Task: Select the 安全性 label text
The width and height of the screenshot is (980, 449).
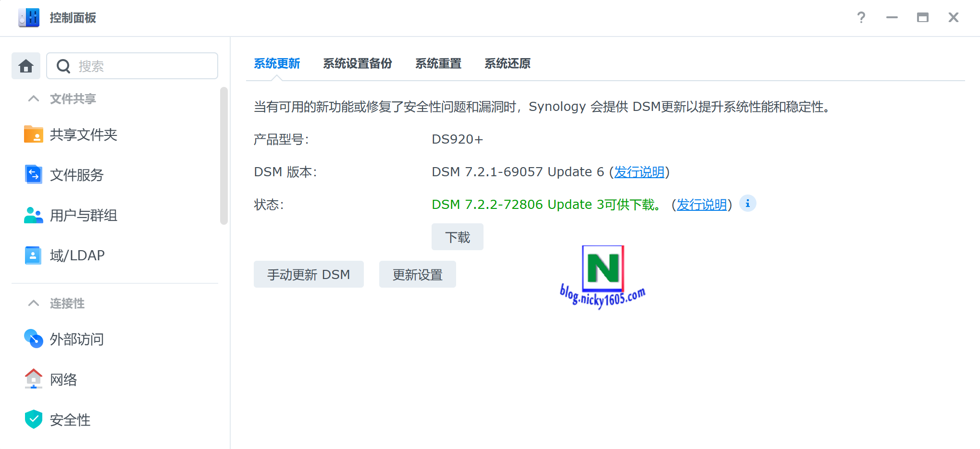Action: click(70, 420)
